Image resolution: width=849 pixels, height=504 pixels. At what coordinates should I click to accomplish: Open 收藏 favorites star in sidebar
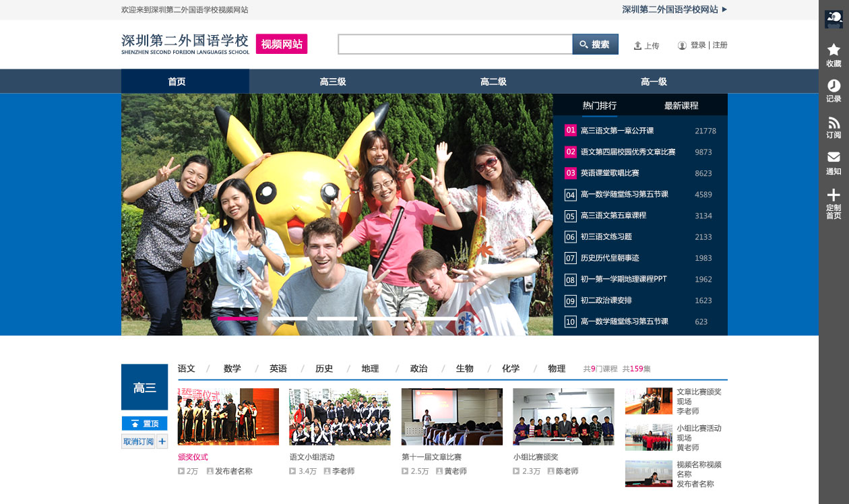[834, 49]
